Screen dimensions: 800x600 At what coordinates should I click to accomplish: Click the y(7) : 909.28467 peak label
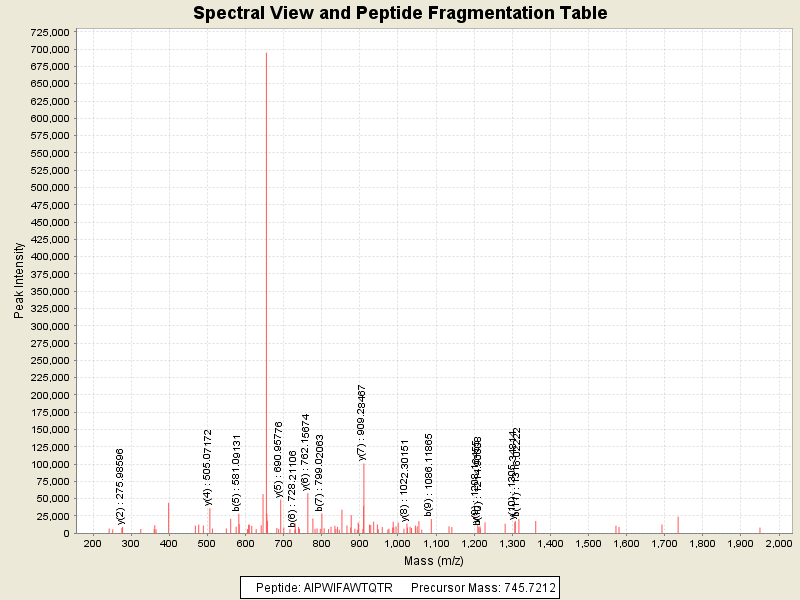[363, 422]
